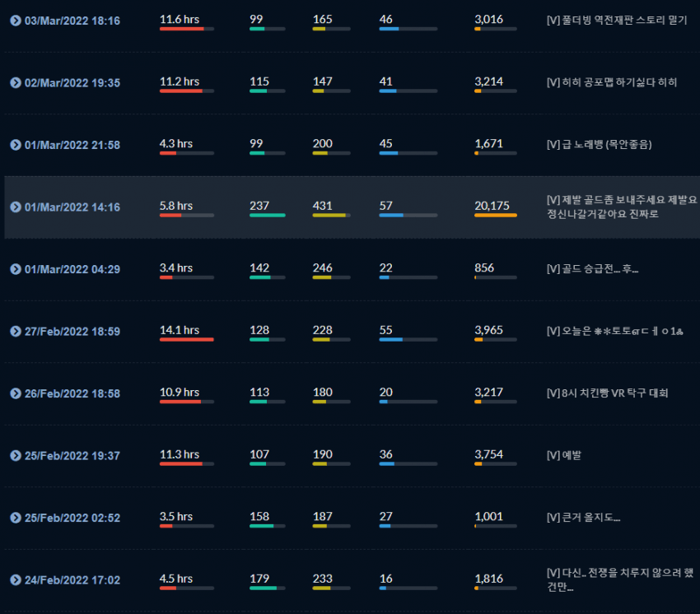Click arrow icon beside 27/Feb/2022 18:59
The height and width of the screenshot is (614, 700).
tap(16, 331)
